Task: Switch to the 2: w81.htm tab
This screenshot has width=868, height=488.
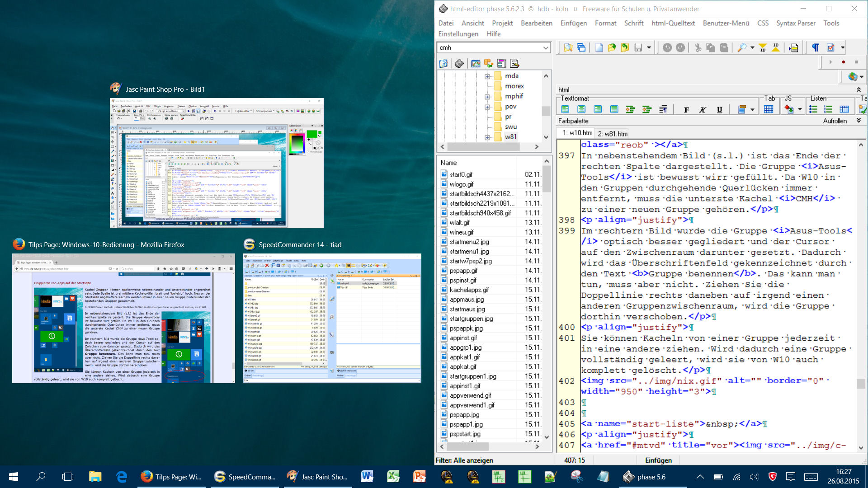Action: pyautogui.click(x=613, y=134)
